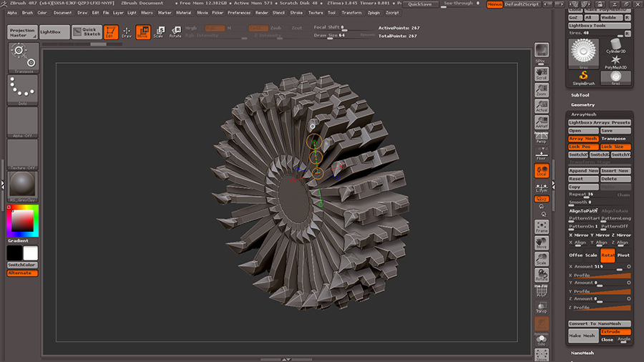Click the Rotate icon in top shelf
644x362 pixels.
point(175,32)
